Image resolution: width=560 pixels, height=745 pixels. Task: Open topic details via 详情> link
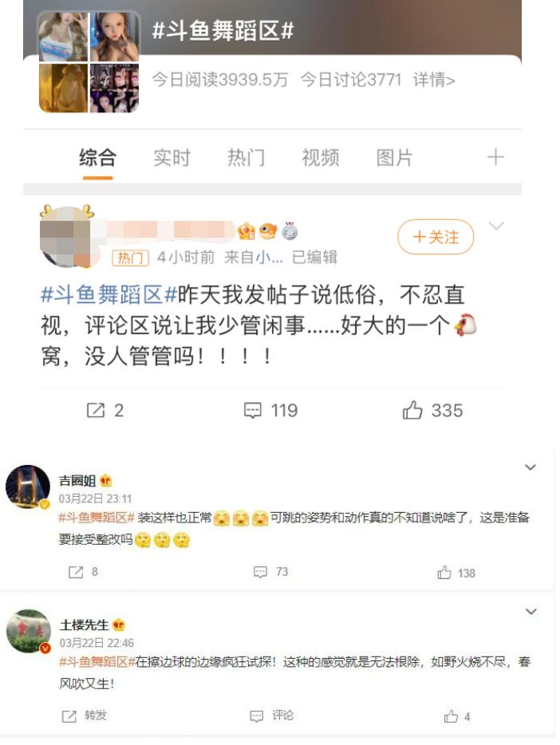tap(434, 80)
